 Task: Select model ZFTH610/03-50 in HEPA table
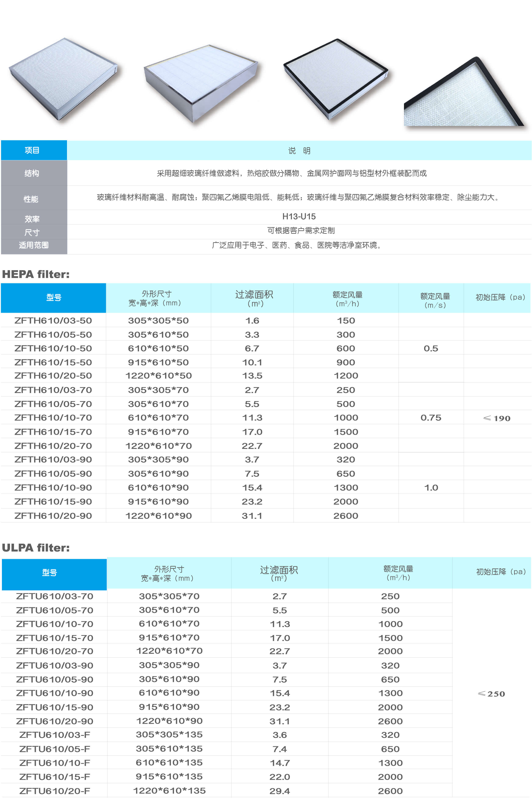point(53,321)
